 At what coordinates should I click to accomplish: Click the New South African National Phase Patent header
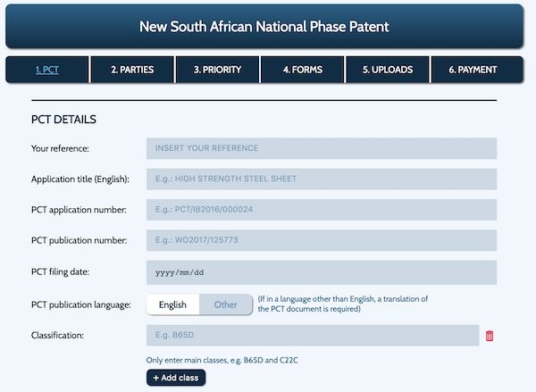[x=264, y=26]
